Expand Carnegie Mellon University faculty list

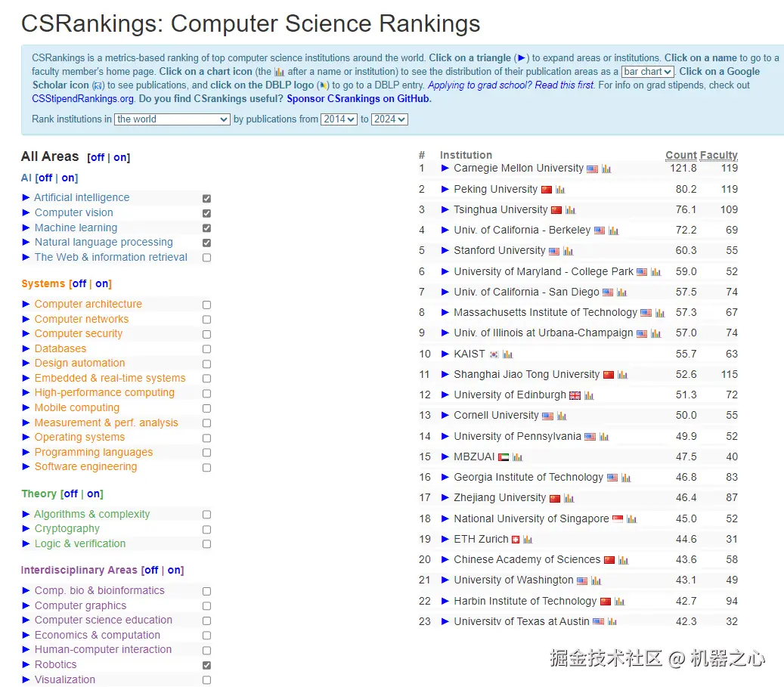445,168
